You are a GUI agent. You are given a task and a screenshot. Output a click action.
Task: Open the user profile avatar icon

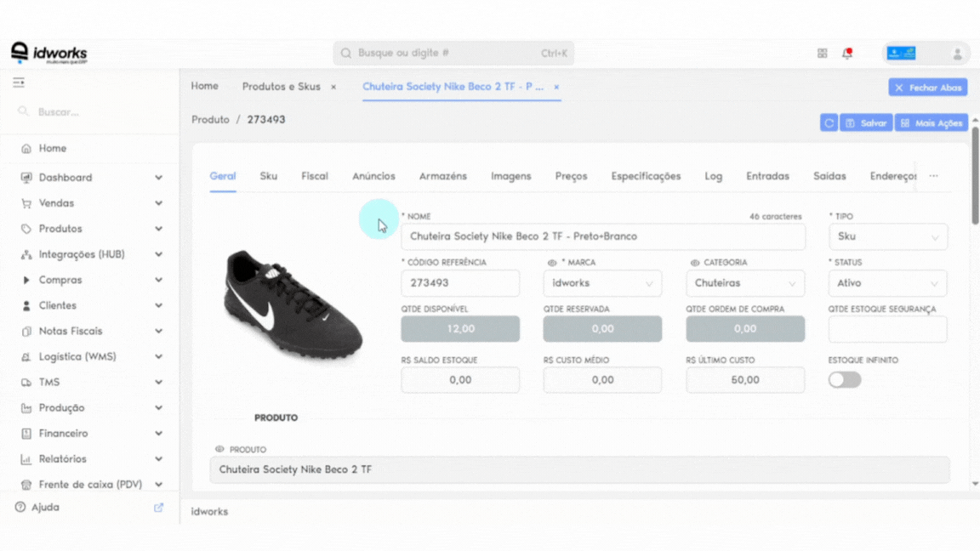point(957,54)
